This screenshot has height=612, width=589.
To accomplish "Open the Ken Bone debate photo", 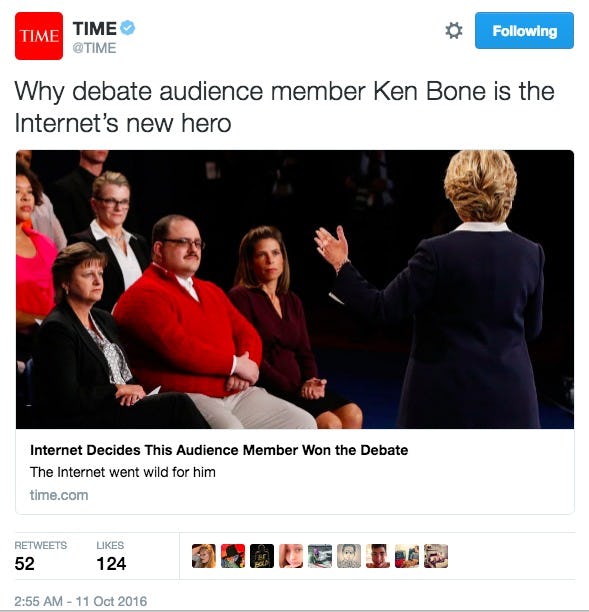I will 295,289.
